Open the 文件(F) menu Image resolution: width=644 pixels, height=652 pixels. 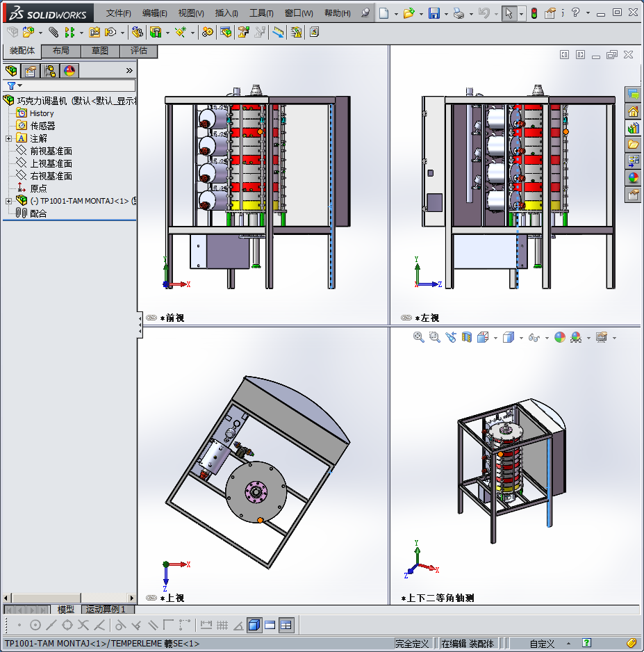click(118, 13)
